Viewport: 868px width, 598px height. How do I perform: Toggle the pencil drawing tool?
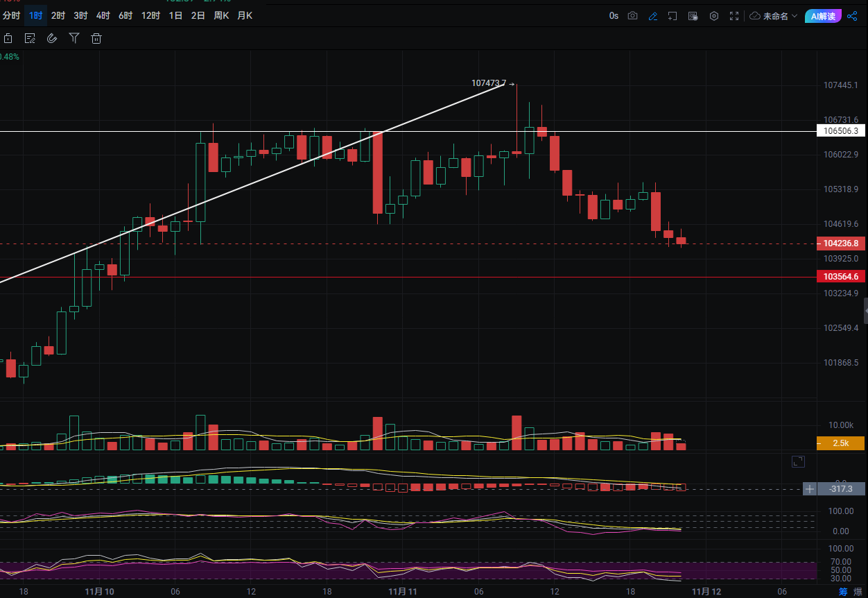tap(652, 16)
